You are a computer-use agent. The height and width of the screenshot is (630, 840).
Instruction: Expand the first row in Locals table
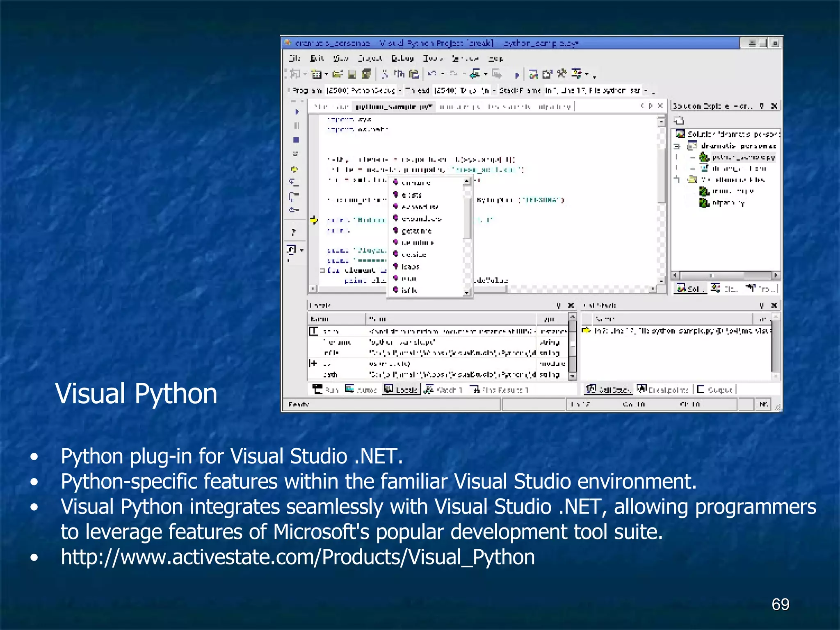click(x=313, y=331)
